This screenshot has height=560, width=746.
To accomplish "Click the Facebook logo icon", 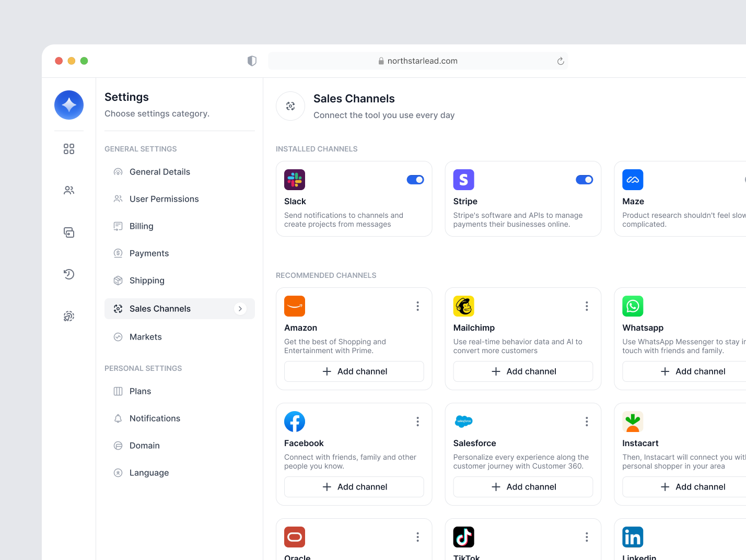I will tap(295, 422).
